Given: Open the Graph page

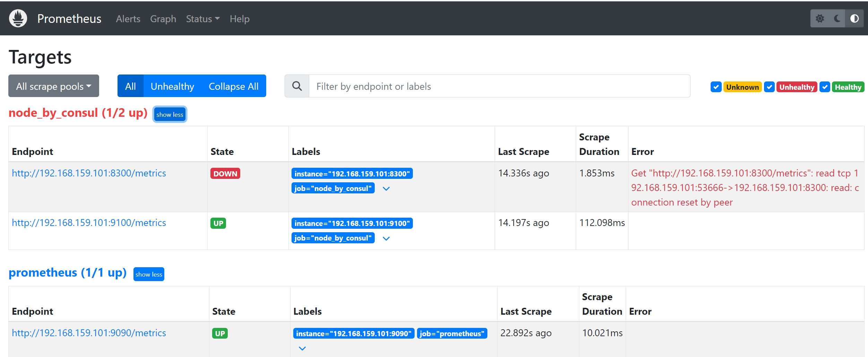Looking at the screenshot, I should [x=163, y=19].
